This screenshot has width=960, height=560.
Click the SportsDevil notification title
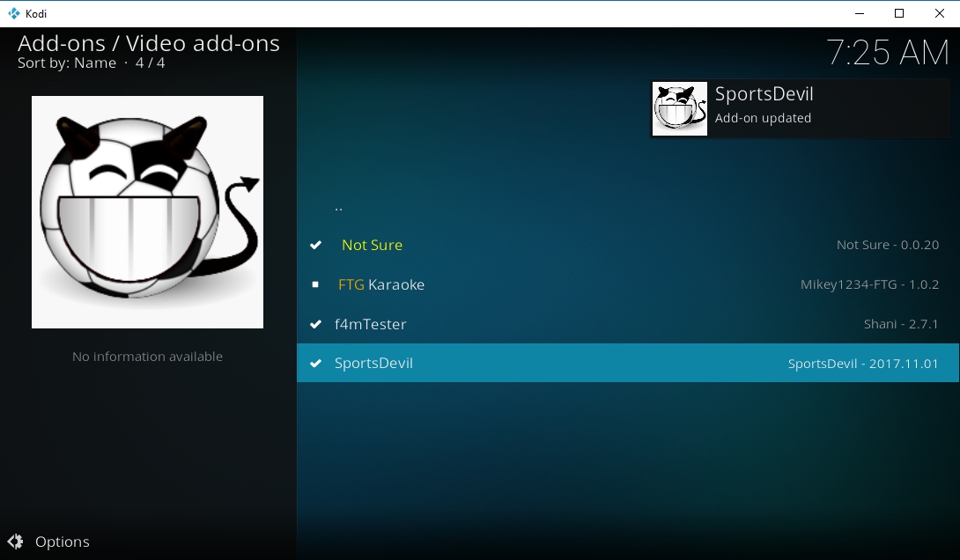click(x=764, y=93)
